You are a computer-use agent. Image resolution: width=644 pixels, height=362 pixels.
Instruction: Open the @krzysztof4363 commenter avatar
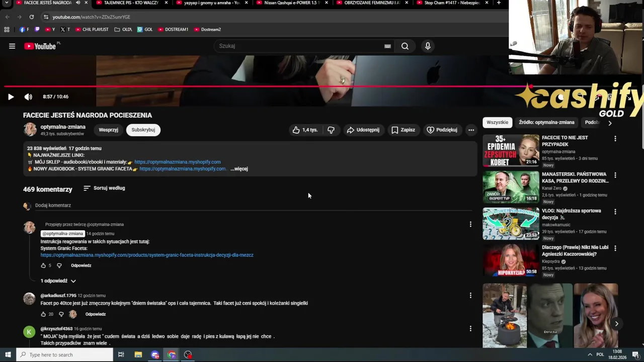coord(30,332)
